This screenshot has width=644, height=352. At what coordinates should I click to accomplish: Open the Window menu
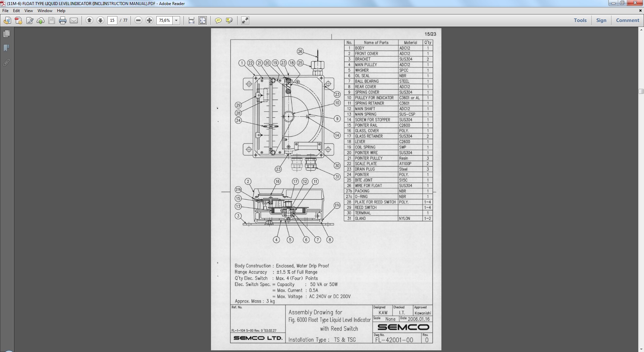(x=45, y=11)
